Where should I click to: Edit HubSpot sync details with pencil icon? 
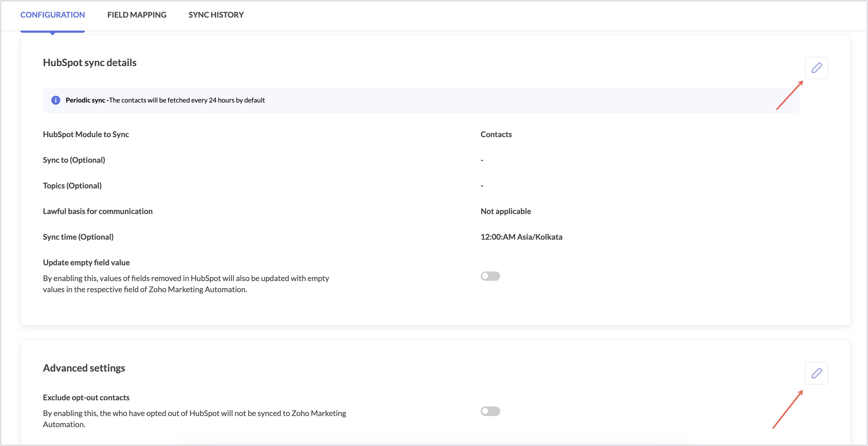[x=816, y=68]
